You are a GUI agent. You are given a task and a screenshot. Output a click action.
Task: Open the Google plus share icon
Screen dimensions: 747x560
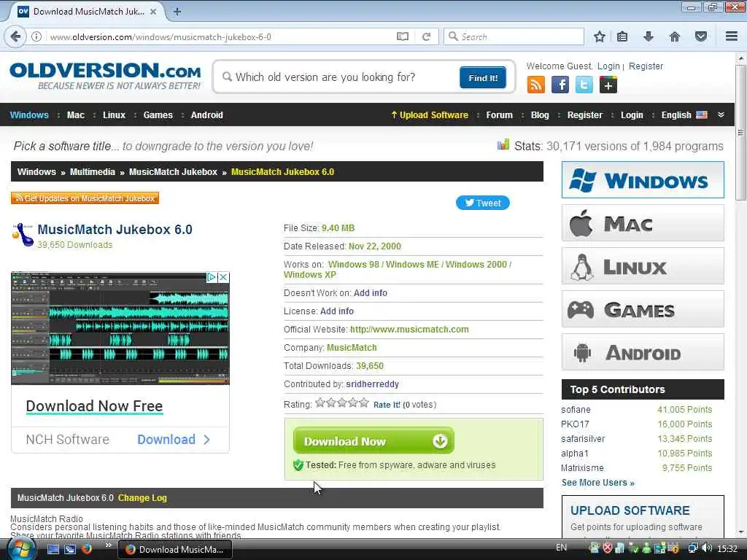click(608, 85)
